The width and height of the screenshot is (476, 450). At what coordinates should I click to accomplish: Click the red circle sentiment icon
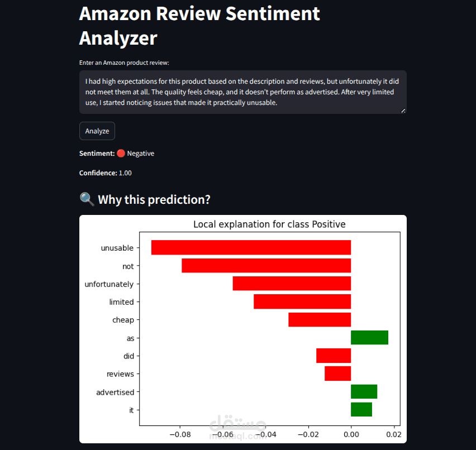pos(121,154)
